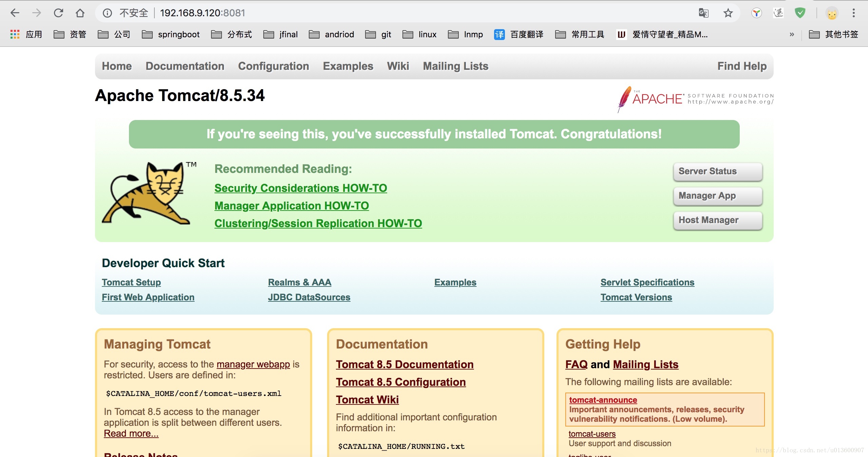Viewport: 868px width, 457px height.
Task: Click the Manager App button
Action: click(718, 196)
